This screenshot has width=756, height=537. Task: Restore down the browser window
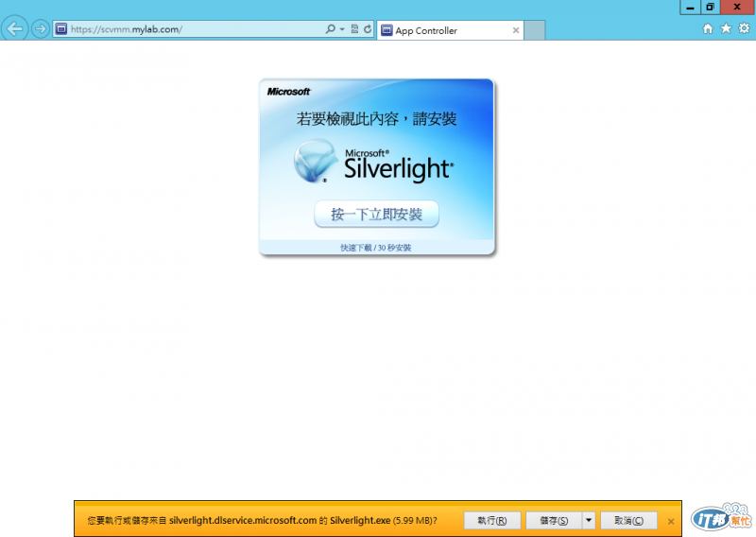pos(711,8)
